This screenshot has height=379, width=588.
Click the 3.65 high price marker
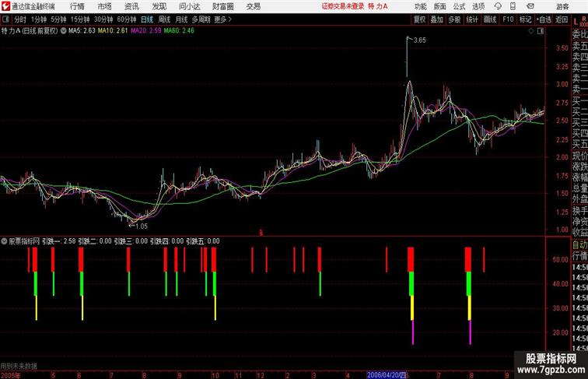coord(420,40)
